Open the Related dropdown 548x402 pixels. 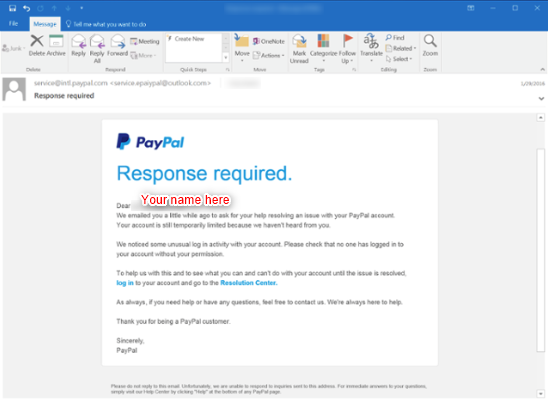point(401,48)
